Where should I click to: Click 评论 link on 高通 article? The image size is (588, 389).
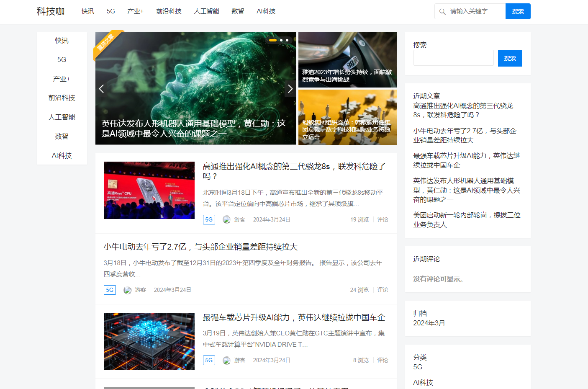pyautogui.click(x=383, y=219)
